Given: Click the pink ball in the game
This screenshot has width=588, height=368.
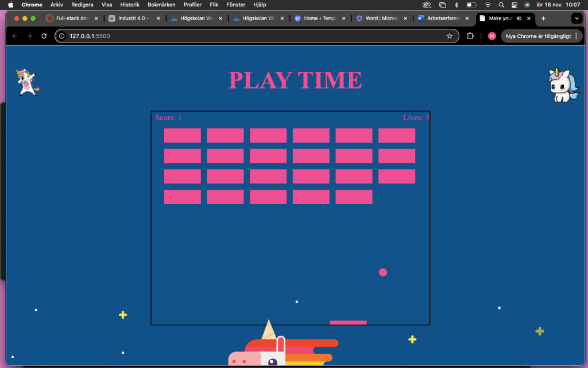Looking at the screenshot, I should pyautogui.click(x=383, y=272).
